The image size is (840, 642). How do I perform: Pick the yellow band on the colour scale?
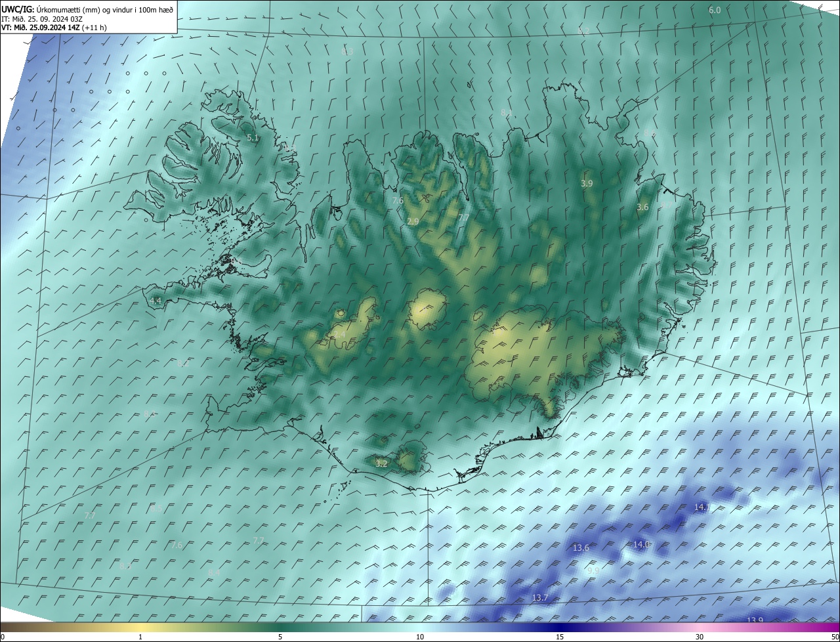[x=140, y=627]
